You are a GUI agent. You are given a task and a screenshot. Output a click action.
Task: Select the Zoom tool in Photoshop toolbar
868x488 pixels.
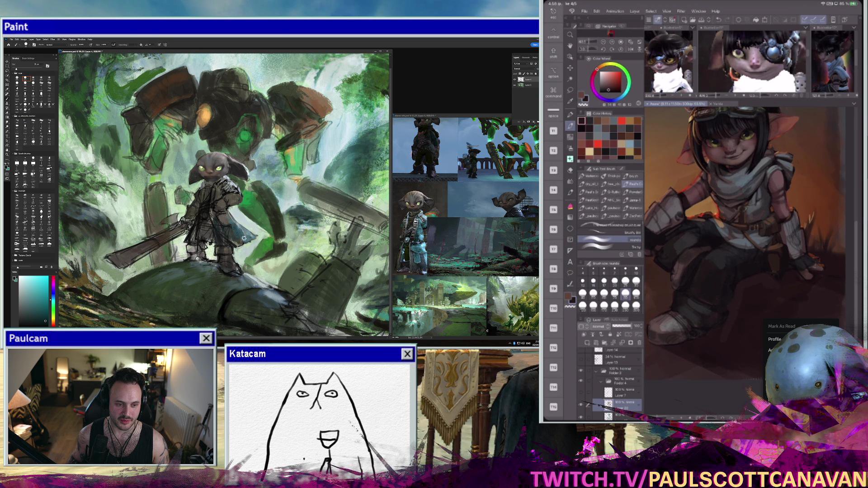coord(7,155)
